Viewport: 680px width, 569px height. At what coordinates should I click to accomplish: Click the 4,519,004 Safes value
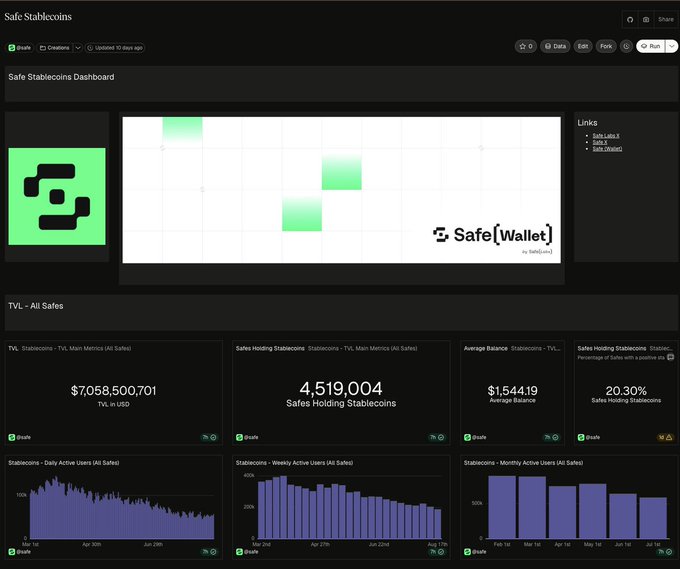[341, 389]
